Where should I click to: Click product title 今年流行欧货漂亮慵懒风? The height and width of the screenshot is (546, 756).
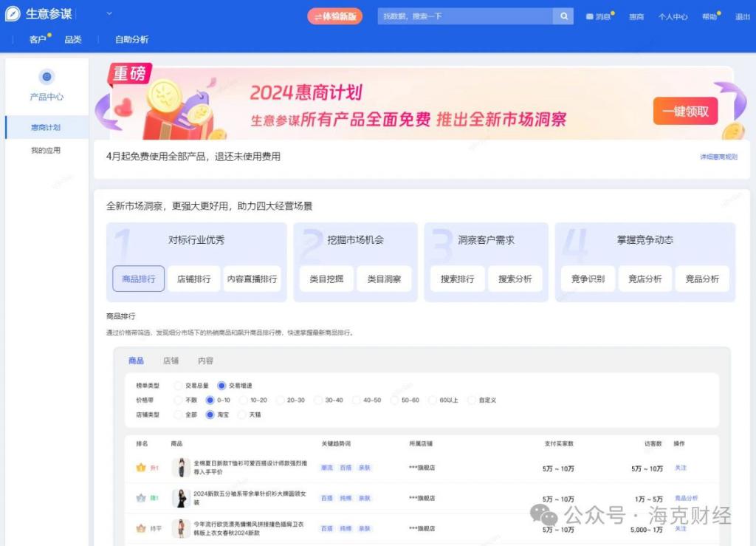pos(249,528)
